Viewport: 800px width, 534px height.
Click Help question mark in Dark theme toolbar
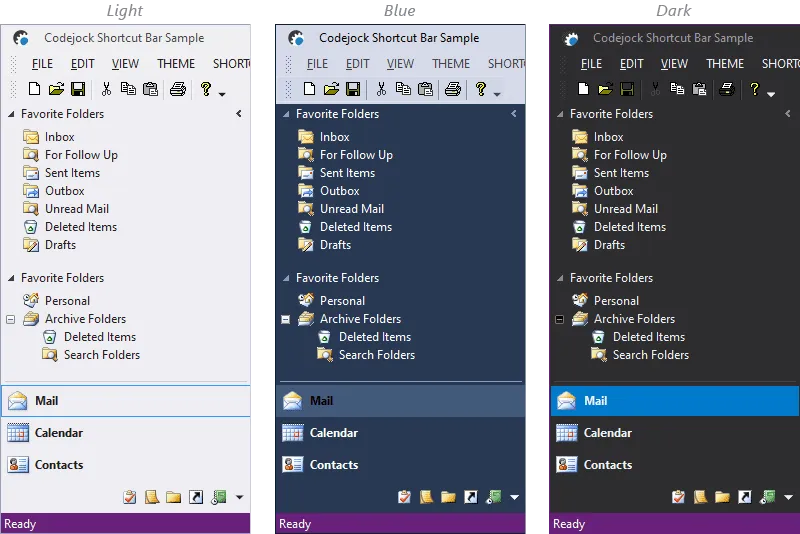pyautogui.click(x=755, y=89)
